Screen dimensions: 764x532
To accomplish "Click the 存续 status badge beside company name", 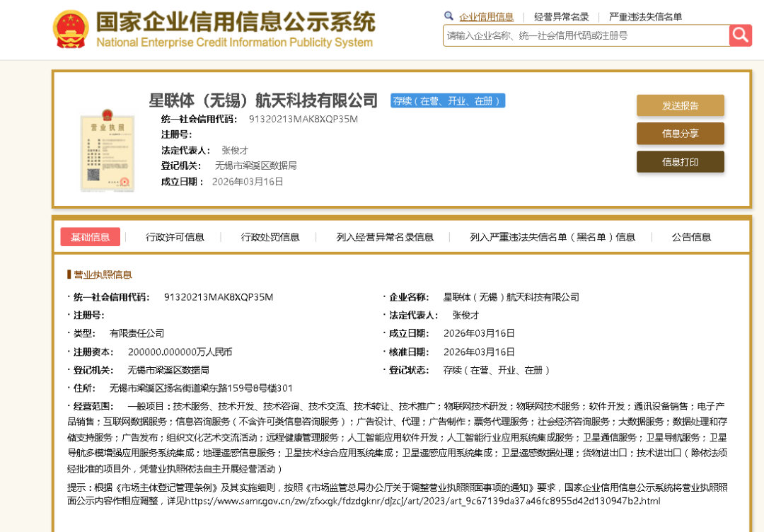I will tap(447, 100).
